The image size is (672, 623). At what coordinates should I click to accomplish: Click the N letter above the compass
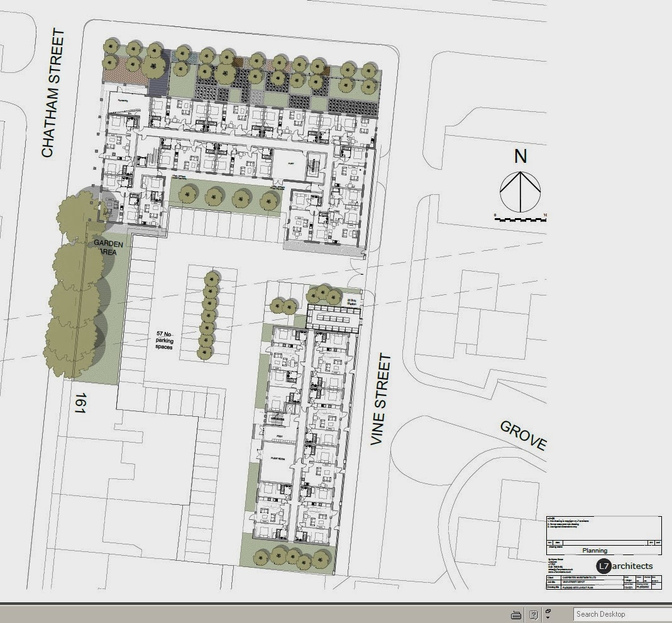(521, 157)
